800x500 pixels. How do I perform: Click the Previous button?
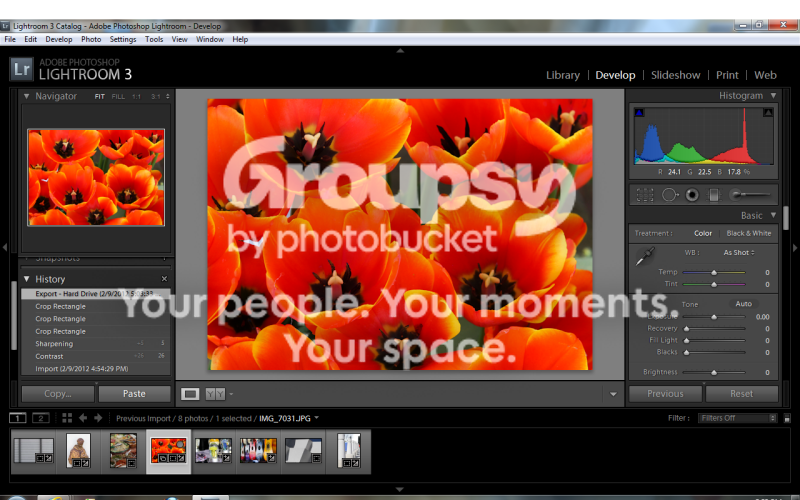pyautogui.click(x=665, y=394)
